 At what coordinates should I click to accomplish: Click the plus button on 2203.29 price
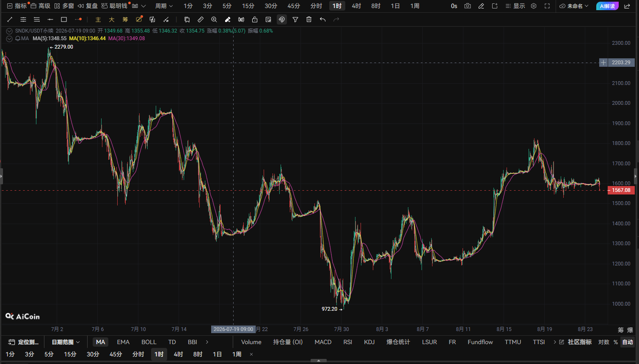tap(603, 63)
